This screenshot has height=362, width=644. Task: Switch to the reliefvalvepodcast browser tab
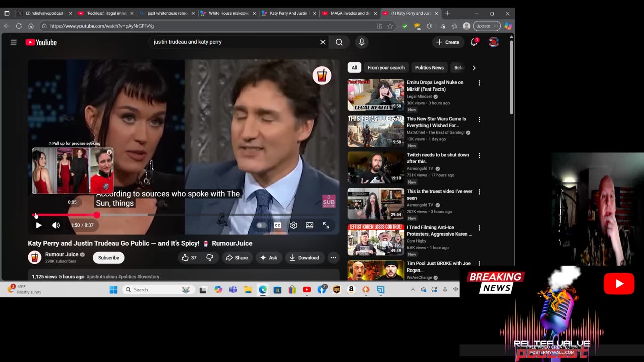[x=45, y=13]
